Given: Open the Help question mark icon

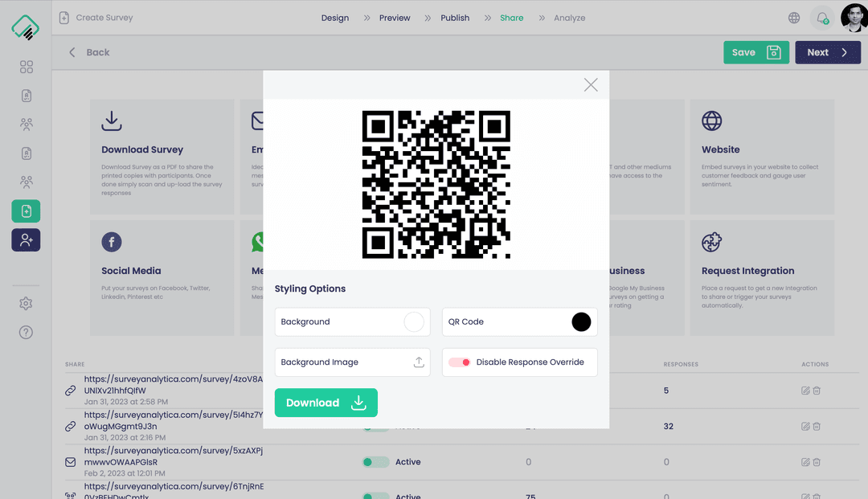Looking at the screenshot, I should 27,333.
